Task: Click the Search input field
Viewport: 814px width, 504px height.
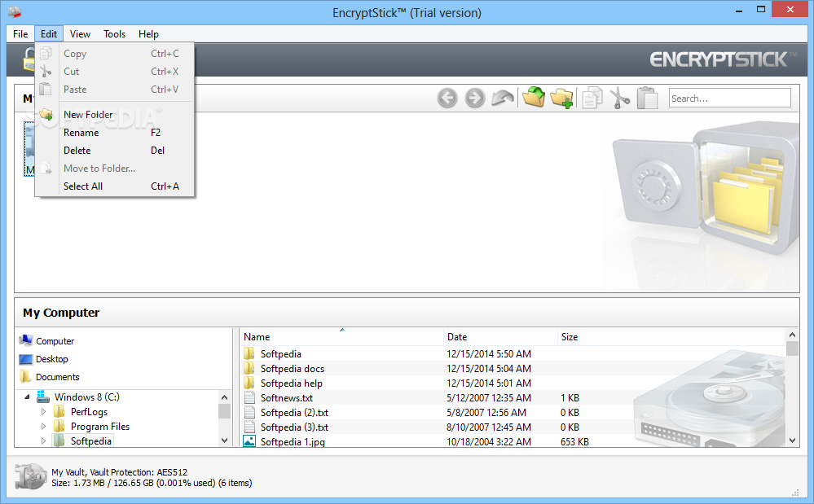Action: 729,98
